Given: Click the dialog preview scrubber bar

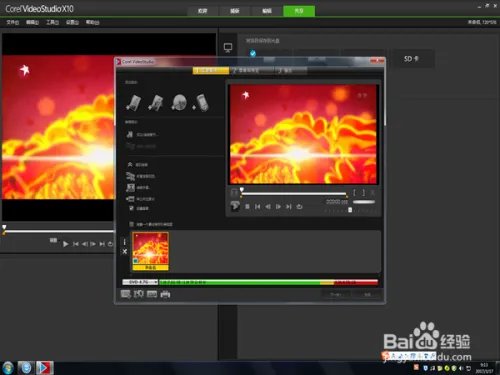Looking at the screenshot, I should tap(294, 193).
